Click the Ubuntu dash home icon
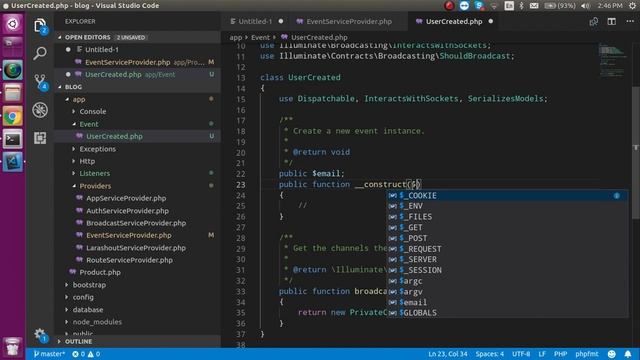The width and height of the screenshot is (640, 360). [13, 24]
